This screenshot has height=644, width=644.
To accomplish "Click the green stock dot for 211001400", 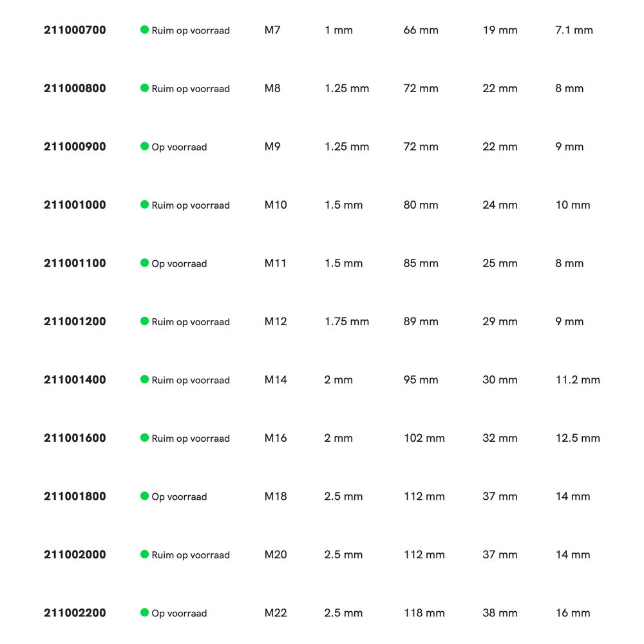I will [145, 379].
